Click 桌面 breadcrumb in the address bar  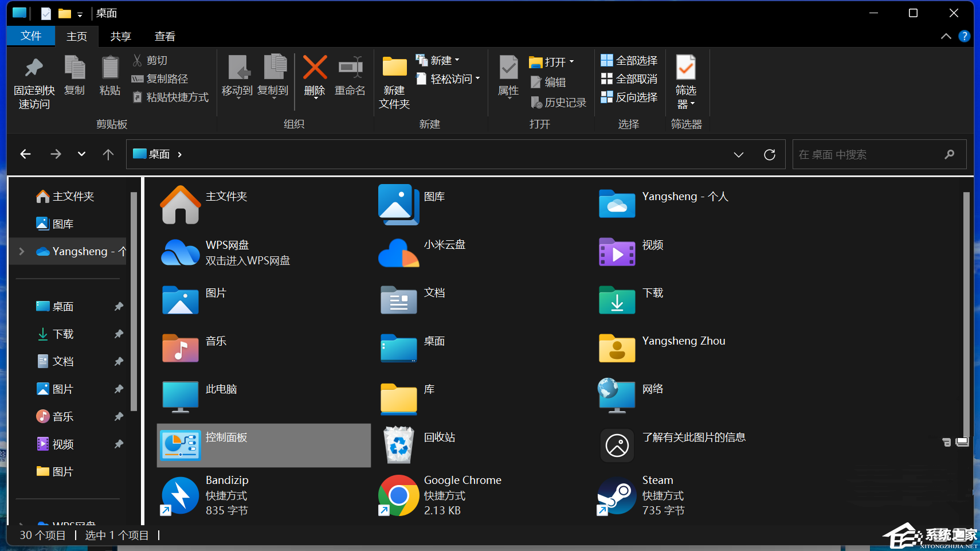click(x=159, y=154)
